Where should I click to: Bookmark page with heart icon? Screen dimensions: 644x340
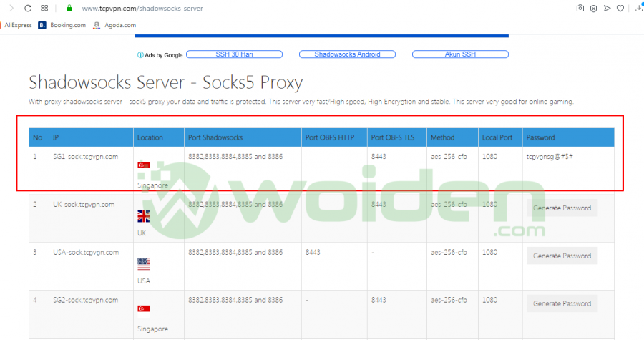click(x=620, y=8)
